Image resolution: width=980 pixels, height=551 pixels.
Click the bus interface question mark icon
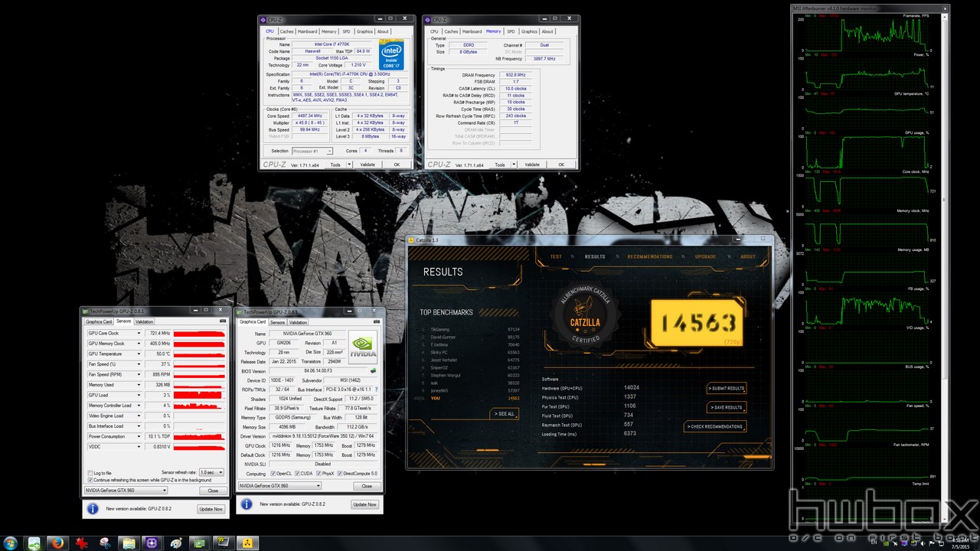tap(376, 390)
